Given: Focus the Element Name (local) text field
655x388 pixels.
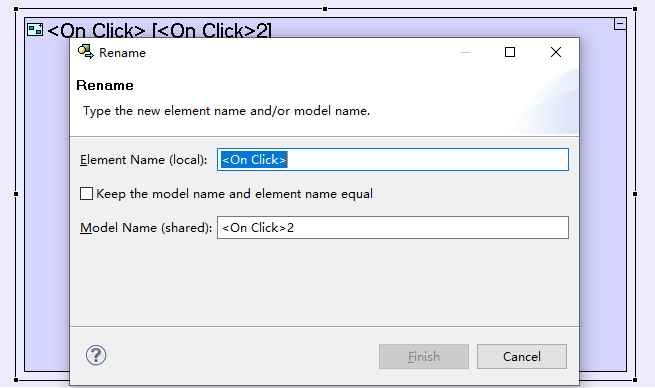Looking at the screenshot, I should click(x=393, y=160).
